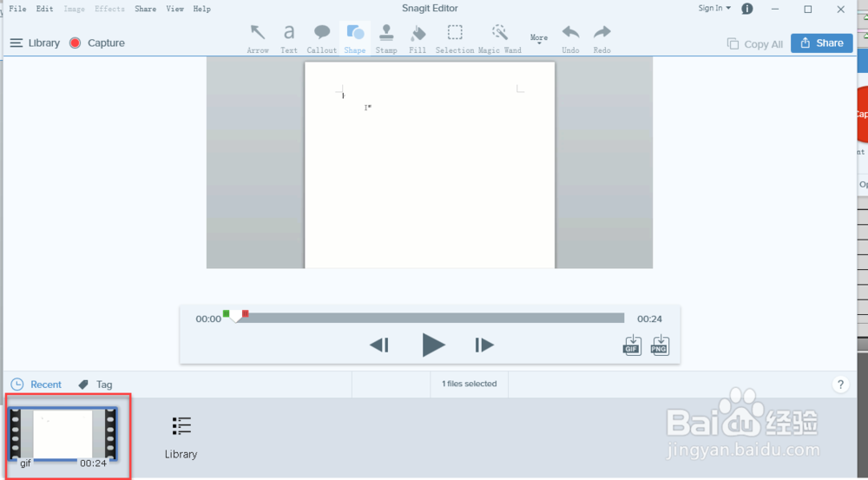
Task: Open the File menu
Action: 17,9
